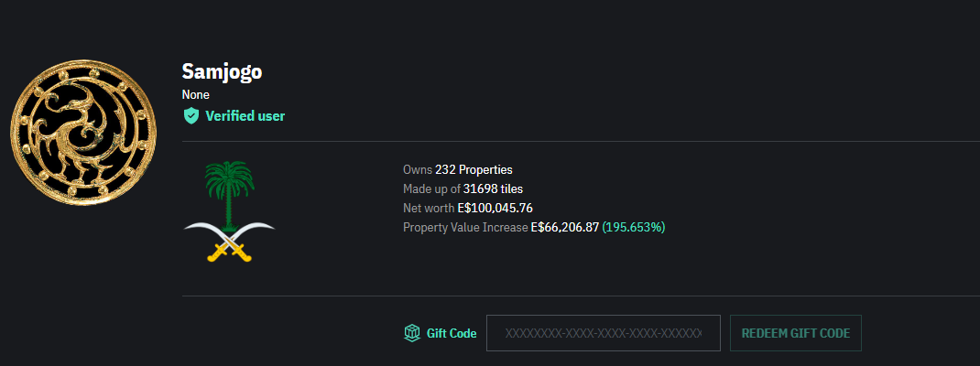
Task: Click the "Owns" word in stats
Action: (x=418, y=169)
